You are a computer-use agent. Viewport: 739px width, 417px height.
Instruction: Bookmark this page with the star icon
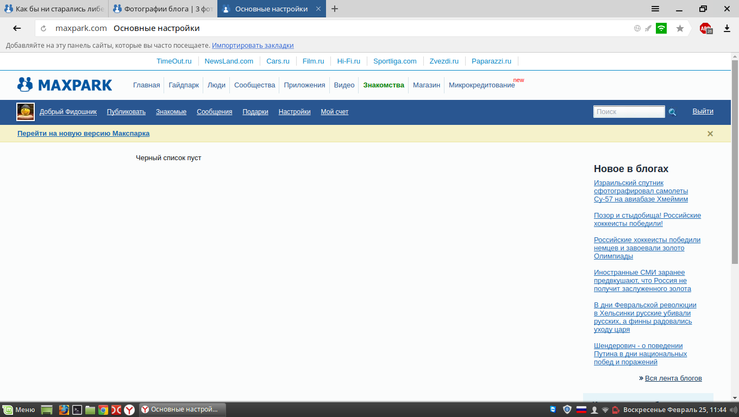tap(680, 28)
